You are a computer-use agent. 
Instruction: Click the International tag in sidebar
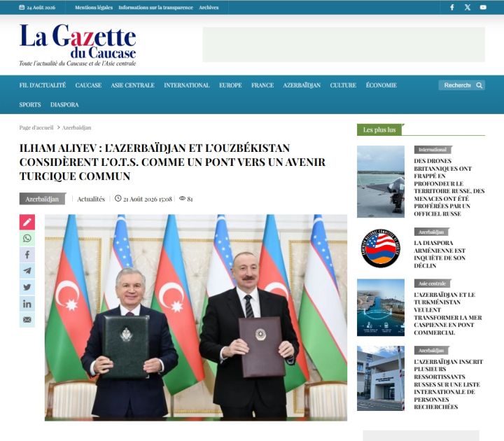(433, 150)
